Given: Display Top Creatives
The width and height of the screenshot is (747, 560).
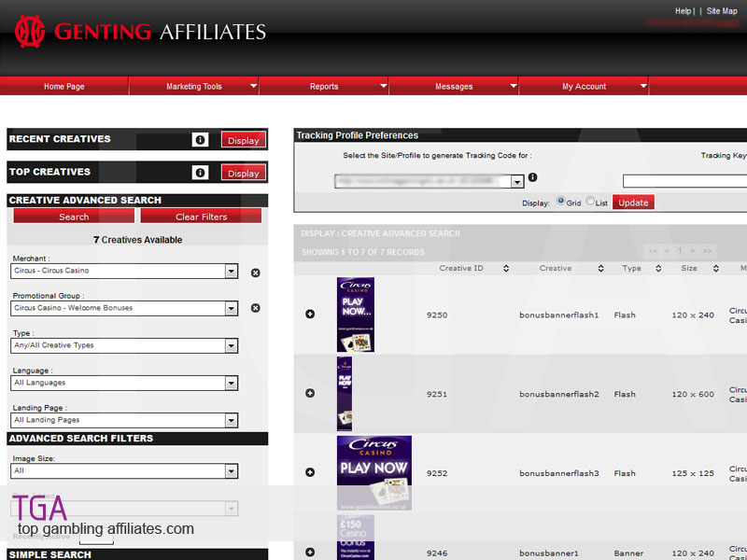Looking at the screenshot, I should pos(244,173).
